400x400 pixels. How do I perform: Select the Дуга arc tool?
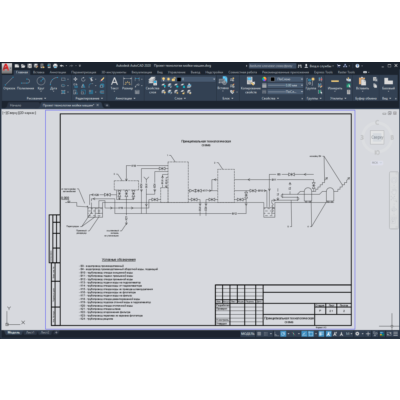[x=54, y=83]
